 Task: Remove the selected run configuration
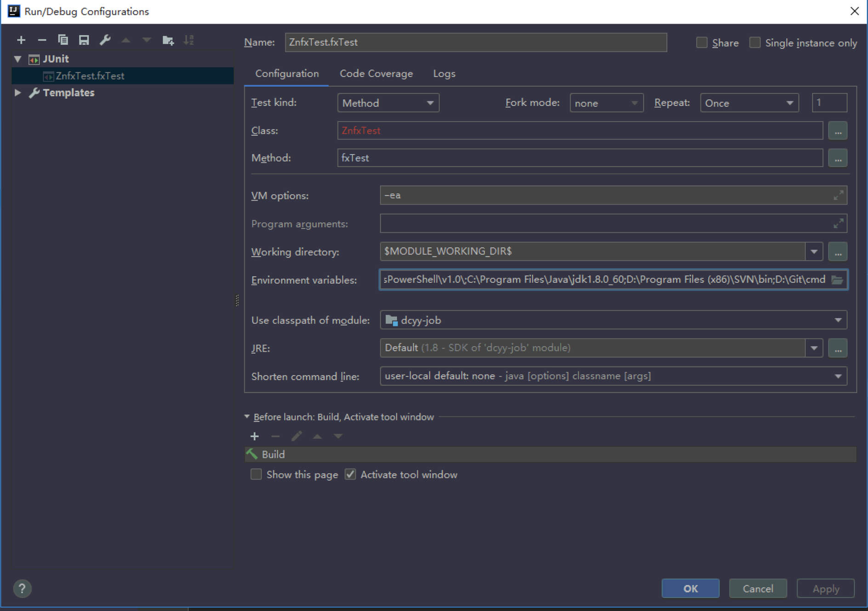click(x=42, y=40)
